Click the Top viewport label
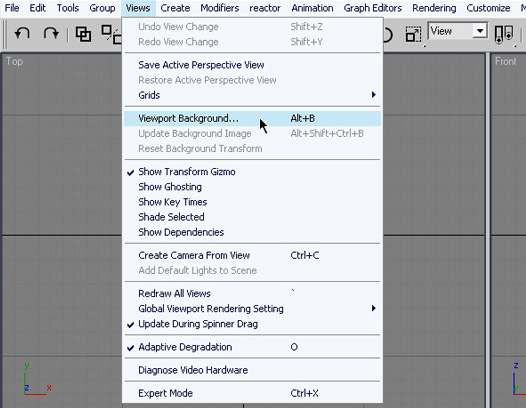This screenshot has width=526, height=408. click(14, 61)
